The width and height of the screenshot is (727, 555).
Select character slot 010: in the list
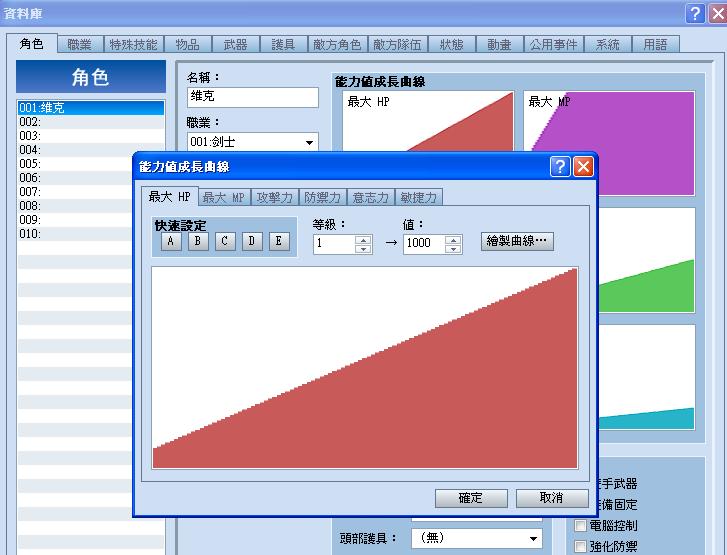[76, 233]
